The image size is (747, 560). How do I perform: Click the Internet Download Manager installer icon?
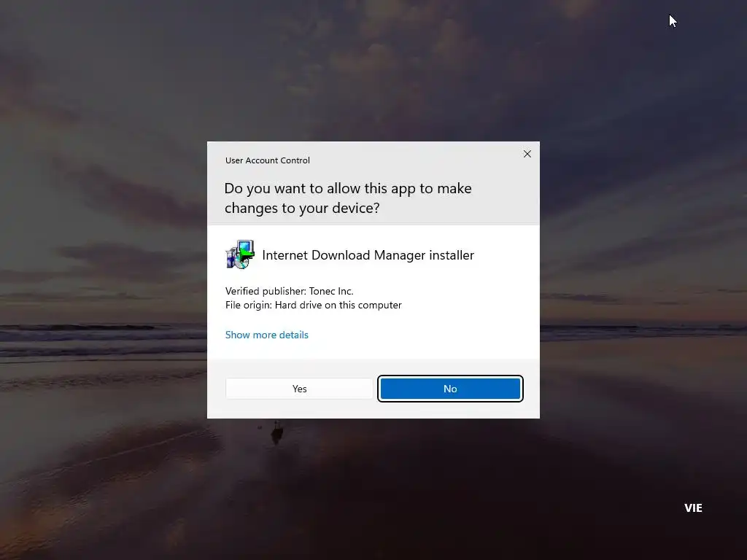pos(240,254)
